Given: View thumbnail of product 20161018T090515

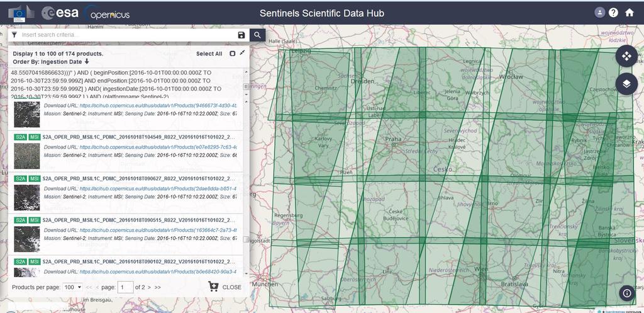Looking at the screenshot, I should pos(27,239).
